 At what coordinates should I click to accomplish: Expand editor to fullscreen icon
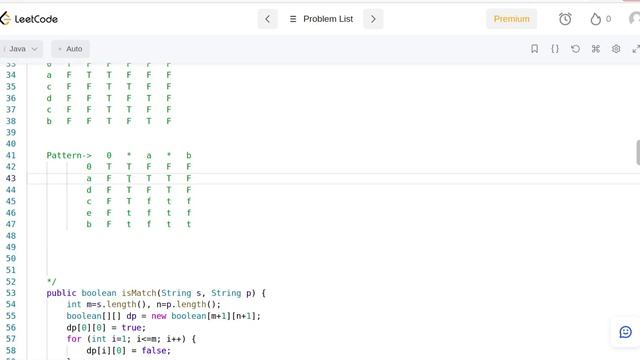pos(636,49)
